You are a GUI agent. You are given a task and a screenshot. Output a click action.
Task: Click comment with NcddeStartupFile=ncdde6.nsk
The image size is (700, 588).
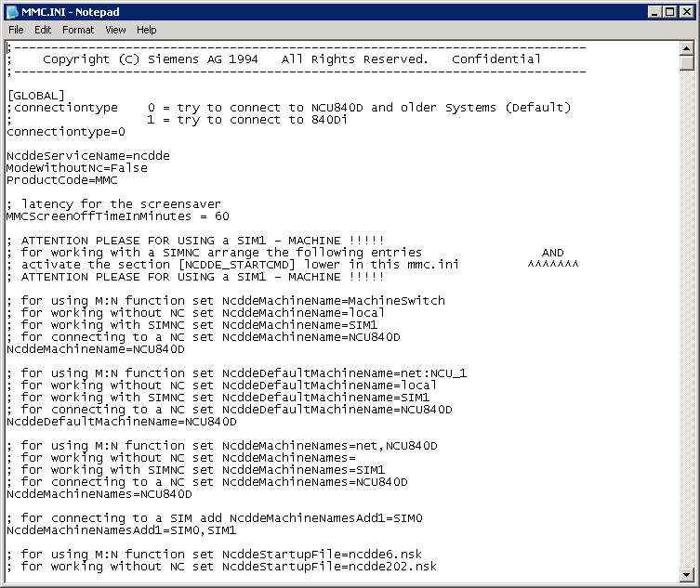215,555
